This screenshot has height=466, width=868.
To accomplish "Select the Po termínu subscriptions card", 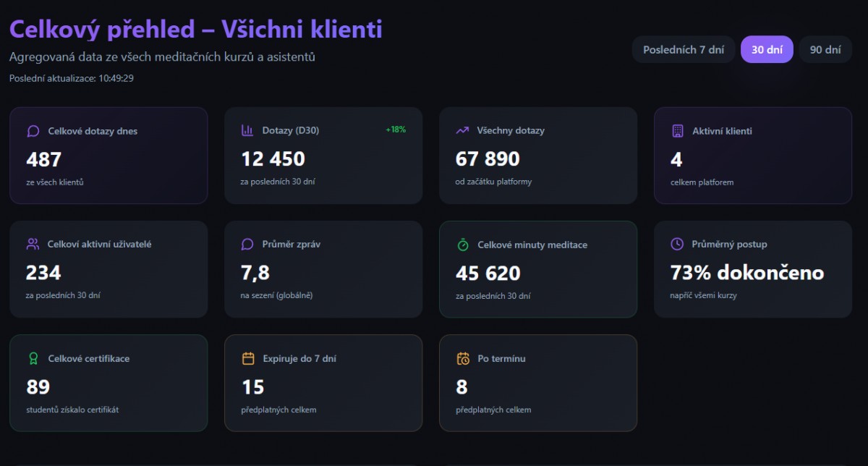I will (x=538, y=383).
